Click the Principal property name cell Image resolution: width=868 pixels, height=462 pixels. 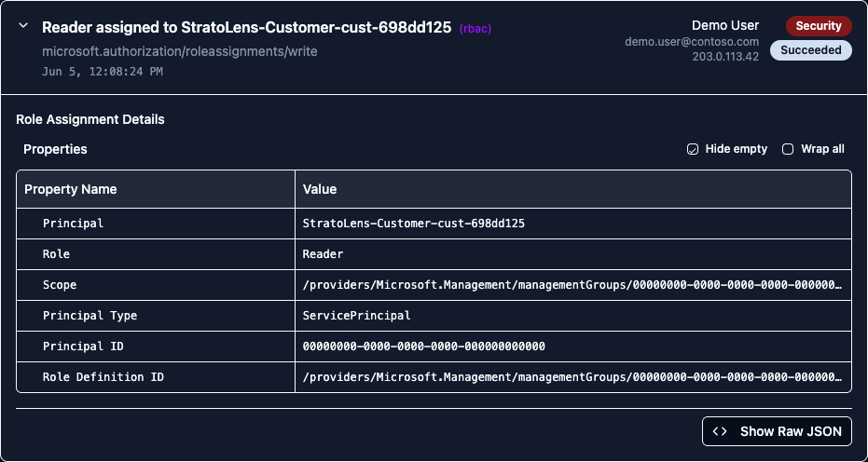pos(156,224)
